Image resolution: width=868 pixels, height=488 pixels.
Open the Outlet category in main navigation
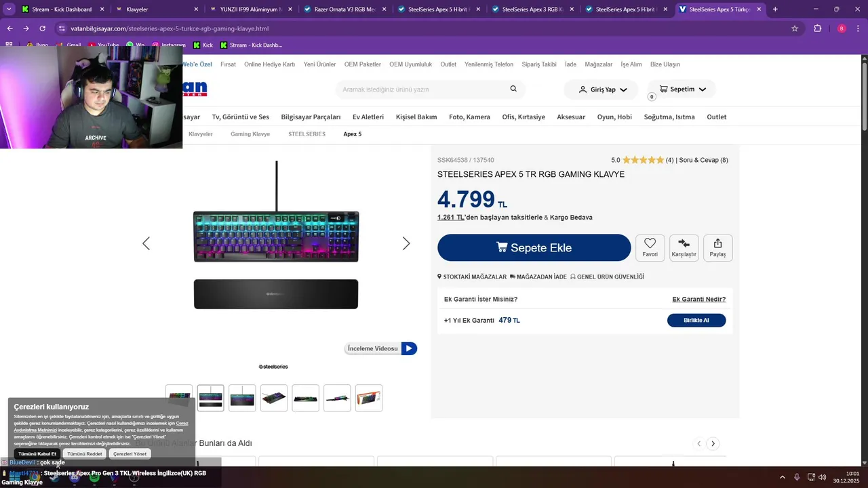pyautogui.click(x=716, y=117)
